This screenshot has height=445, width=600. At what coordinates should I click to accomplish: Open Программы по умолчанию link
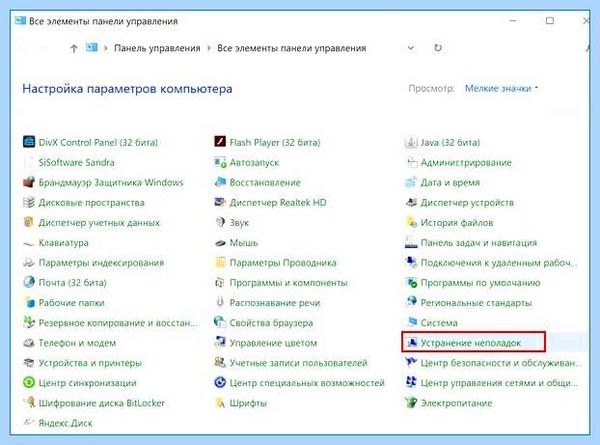[x=480, y=283]
